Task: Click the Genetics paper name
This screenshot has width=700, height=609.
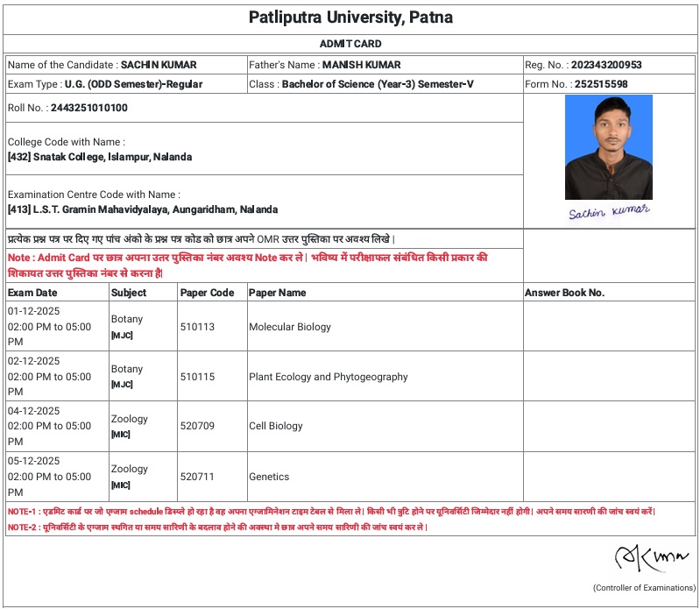Action: pyautogui.click(x=269, y=477)
